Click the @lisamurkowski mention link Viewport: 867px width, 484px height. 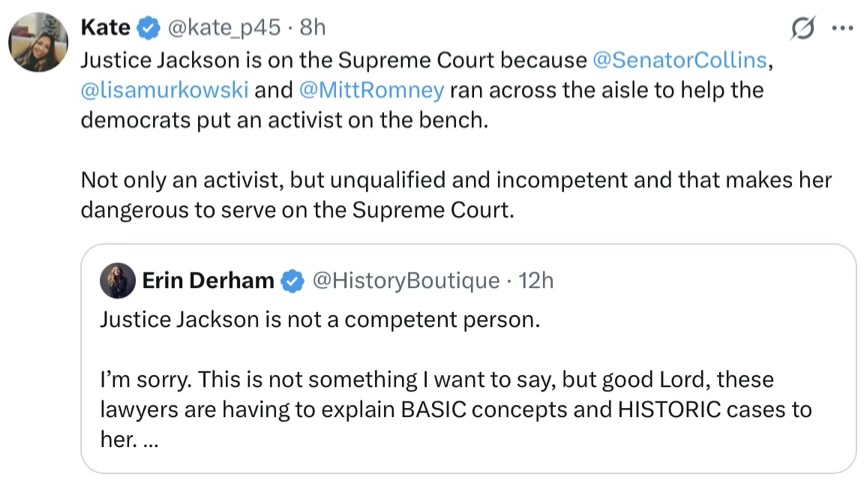point(163,90)
